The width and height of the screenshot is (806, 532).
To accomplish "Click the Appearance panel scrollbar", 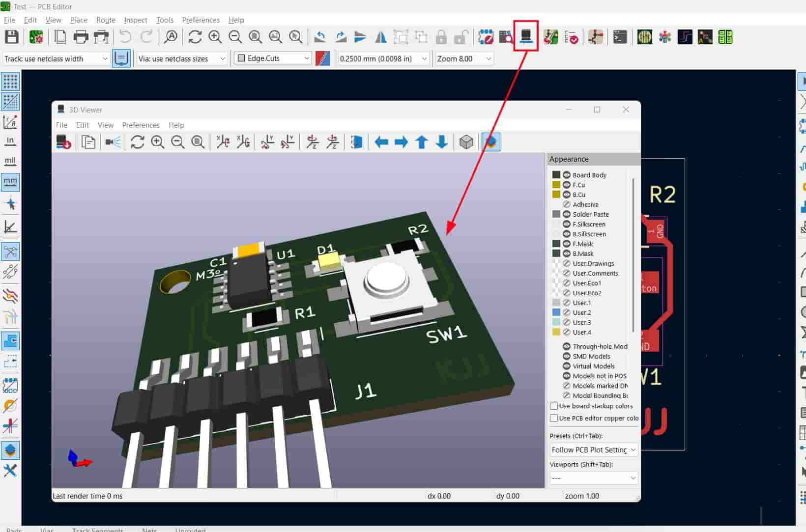I will coord(633,255).
